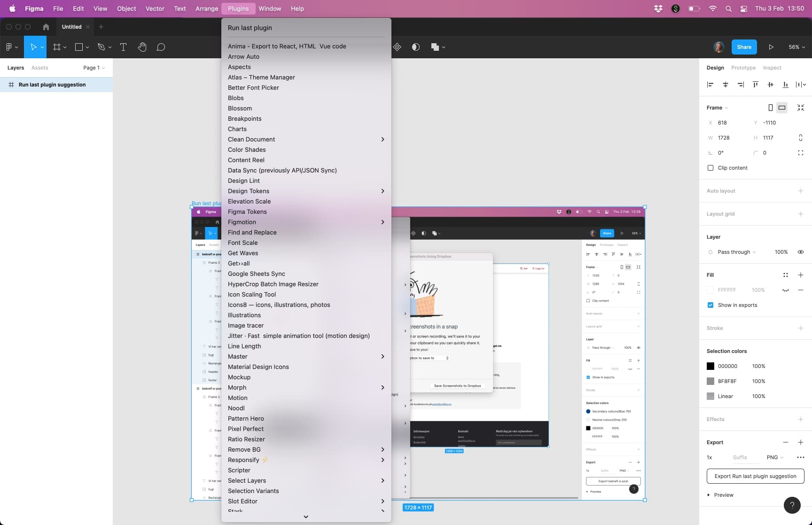Switch to the Assets tab
This screenshot has height=525, width=812.
[40, 68]
